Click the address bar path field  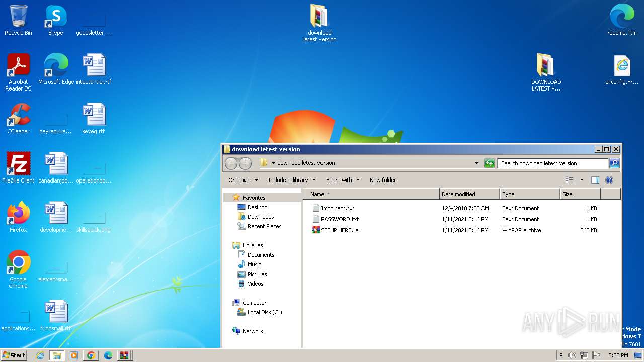tap(371, 163)
